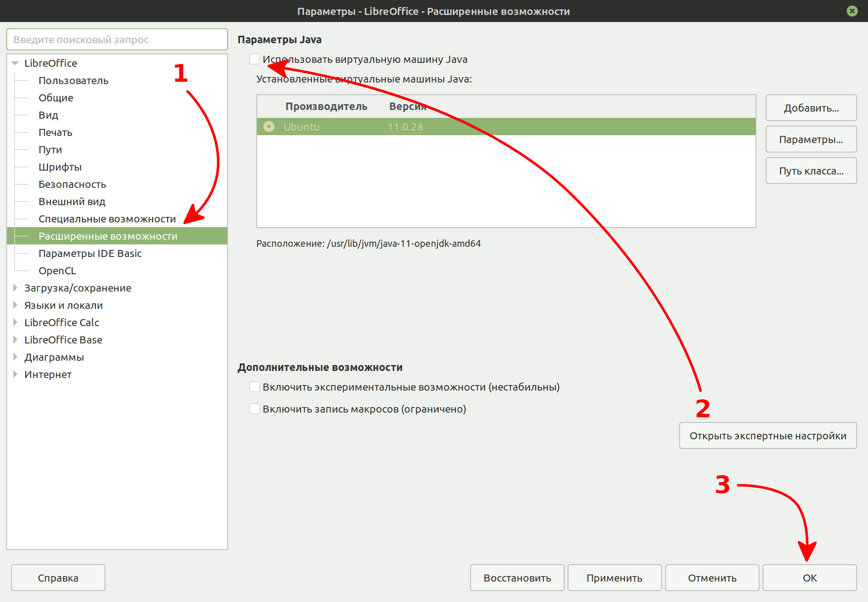The width and height of the screenshot is (868, 602).
Task: Click the 'Ubuntu' vendor cell
Action: tap(302, 127)
